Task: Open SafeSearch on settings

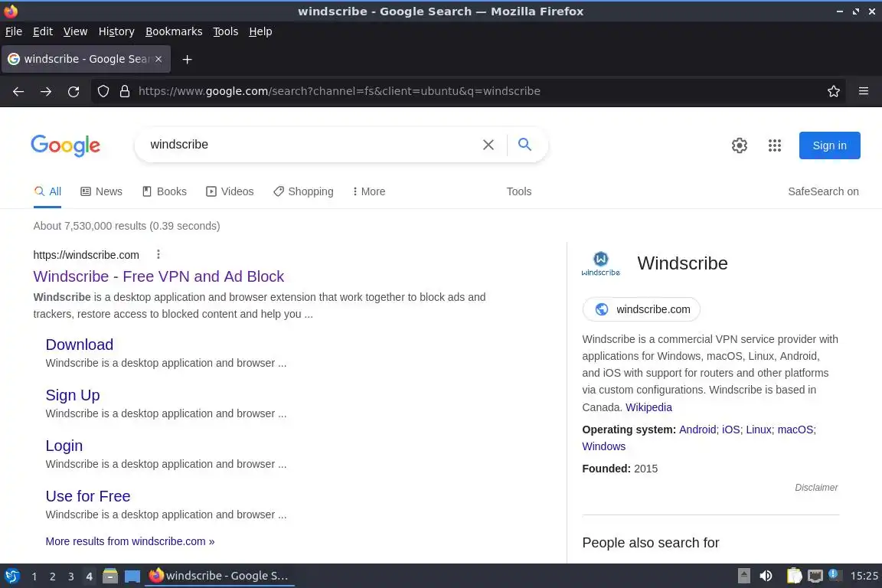Action: (823, 191)
